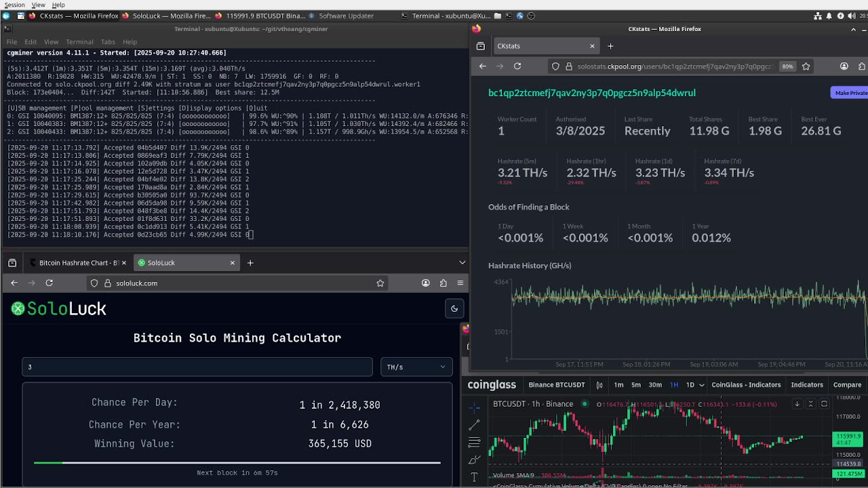The width and height of the screenshot is (868, 488).
Task: Open the TH/s hashrate unit dropdown
Action: point(416,367)
